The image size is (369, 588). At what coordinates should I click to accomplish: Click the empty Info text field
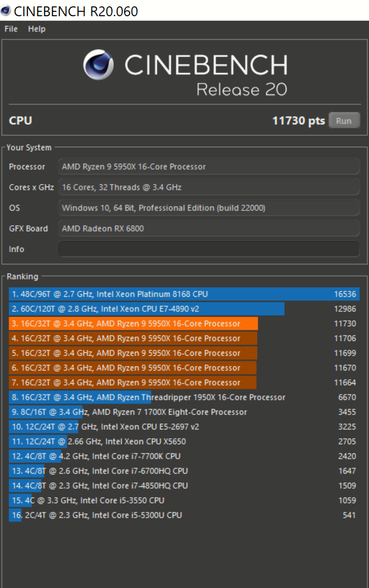point(209,249)
